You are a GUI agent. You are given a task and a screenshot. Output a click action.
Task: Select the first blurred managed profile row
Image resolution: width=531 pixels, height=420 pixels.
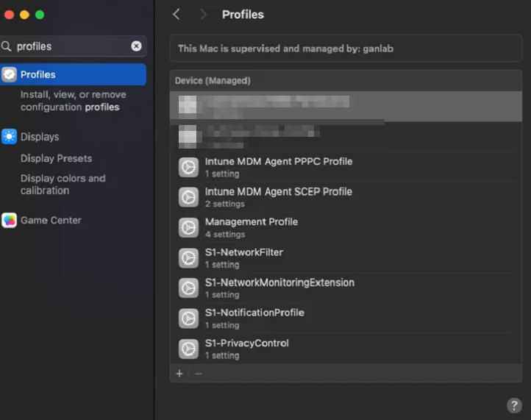[346, 106]
